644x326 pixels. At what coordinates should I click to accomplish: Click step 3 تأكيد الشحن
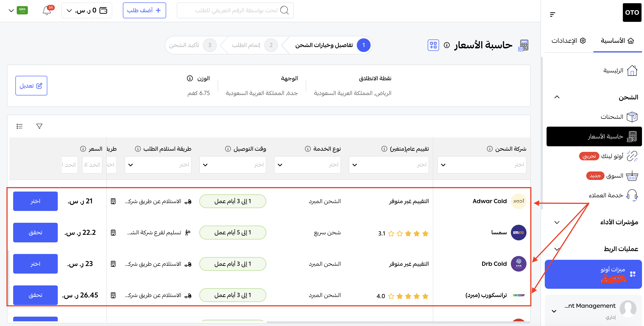tap(192, 45)
